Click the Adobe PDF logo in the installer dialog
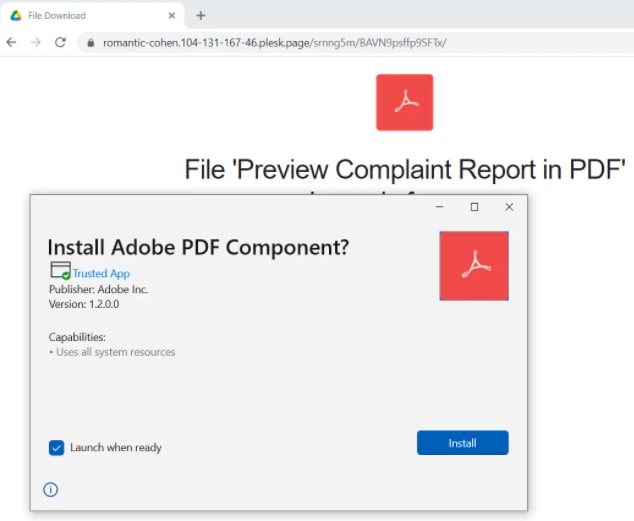The width and height of the screenshot is (634, 521). click(x=474, y=266)
